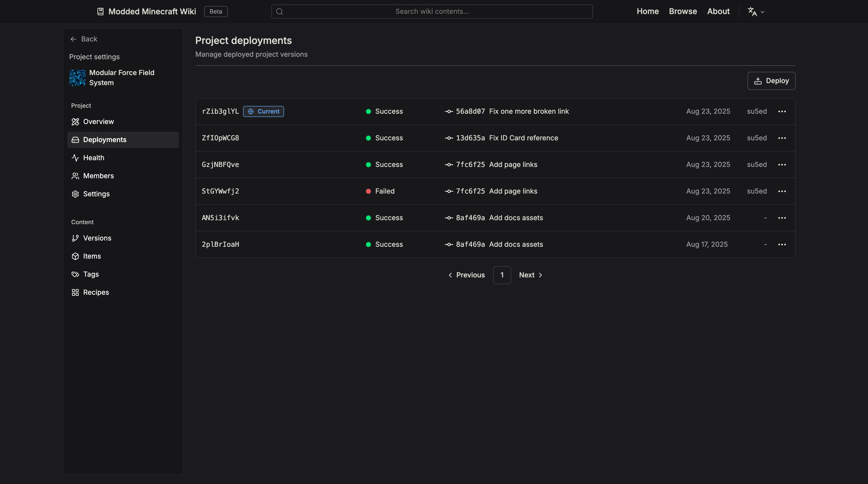Select the Tags icon in Content section
868x484 pixels.
pyautogui.click(x=75, y=274)
